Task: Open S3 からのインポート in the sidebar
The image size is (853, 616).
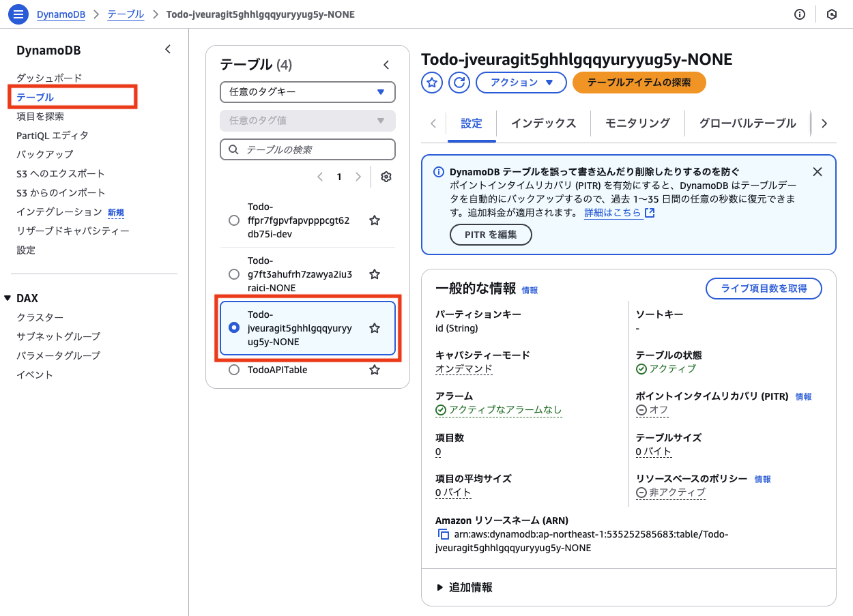Action: pyautogui.click(x=61, y=192)
